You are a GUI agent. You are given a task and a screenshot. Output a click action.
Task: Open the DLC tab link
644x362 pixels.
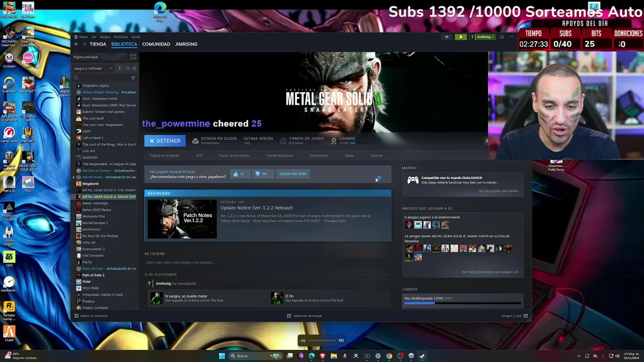[x=199, y=155]
